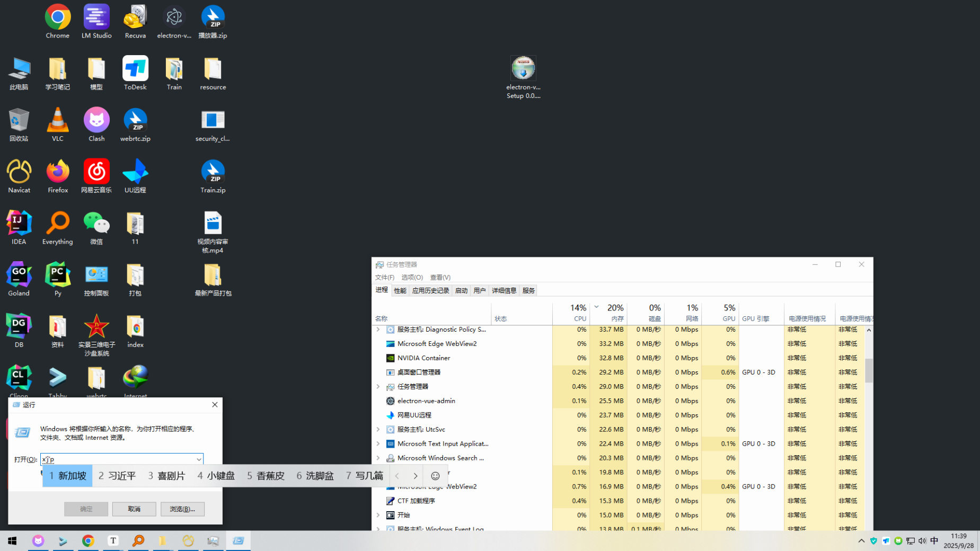This screenshot has width=980, height=551.
Task: Open the 选项(O) menu
Action: pos(412,278)
